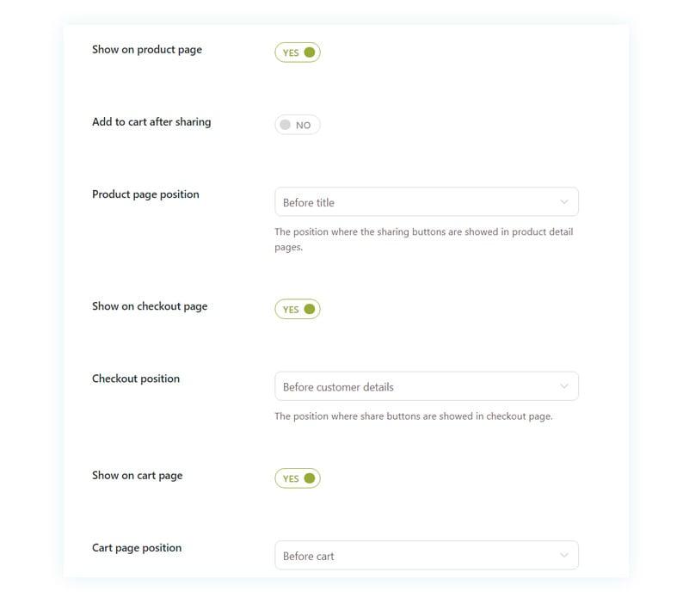
Task: Click the Product page position label
Action: pyautogui.click(x=145, y=194)
